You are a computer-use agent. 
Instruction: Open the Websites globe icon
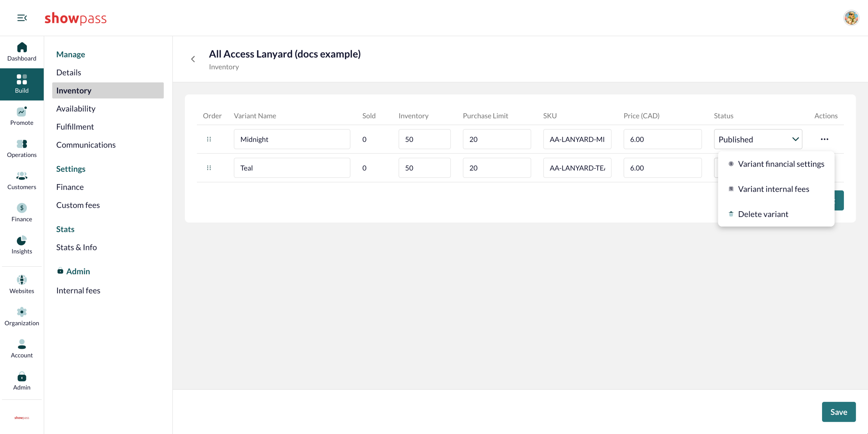point(22,280)
